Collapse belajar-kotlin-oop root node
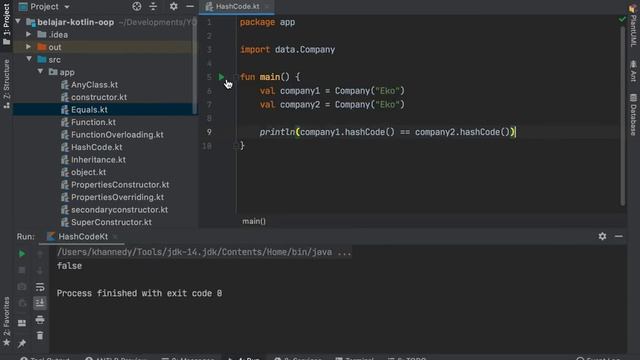 click(18, 21)
